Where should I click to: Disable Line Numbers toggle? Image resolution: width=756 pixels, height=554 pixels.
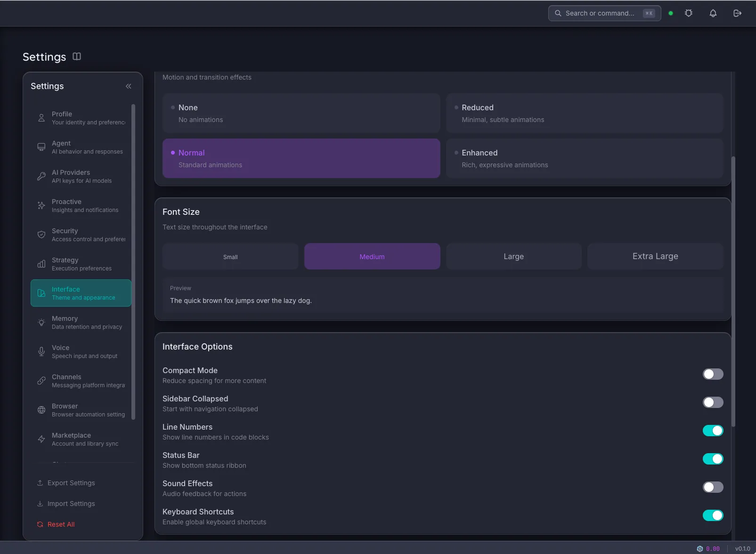(713, 431)
